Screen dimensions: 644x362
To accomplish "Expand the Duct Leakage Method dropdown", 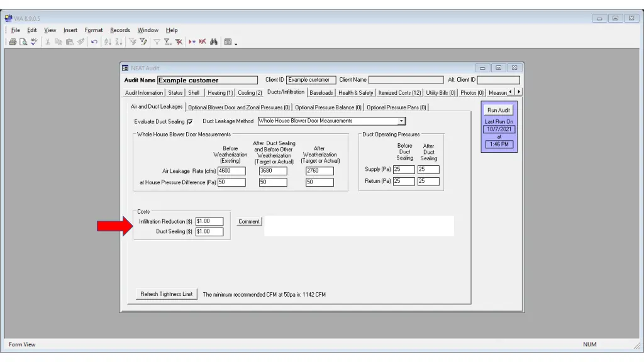I will (401, 121).
